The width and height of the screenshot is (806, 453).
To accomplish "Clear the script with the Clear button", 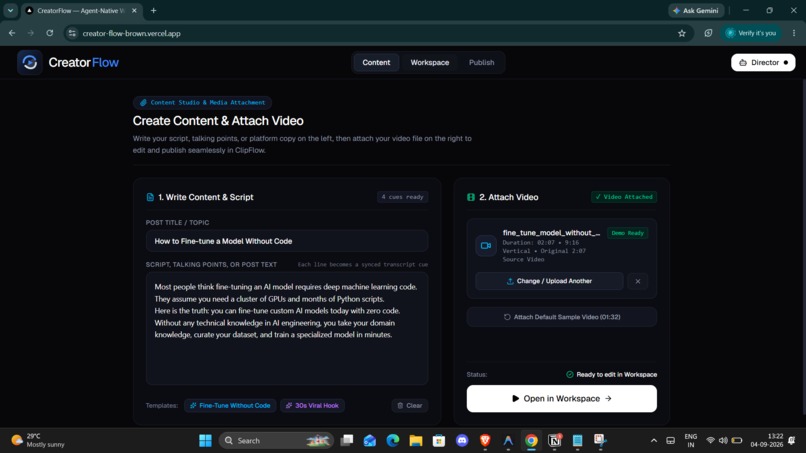I will (x=410, y=405).
